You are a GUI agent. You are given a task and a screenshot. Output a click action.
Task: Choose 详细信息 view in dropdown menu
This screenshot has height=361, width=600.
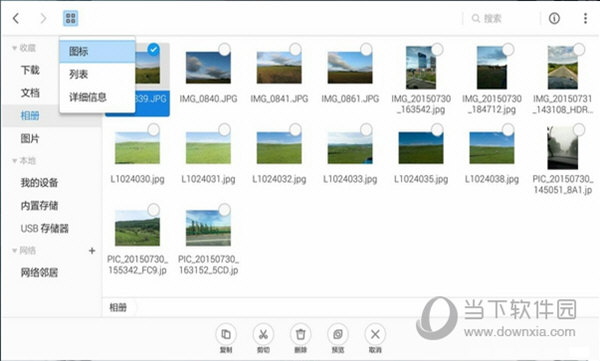click(x=97, y=97)
